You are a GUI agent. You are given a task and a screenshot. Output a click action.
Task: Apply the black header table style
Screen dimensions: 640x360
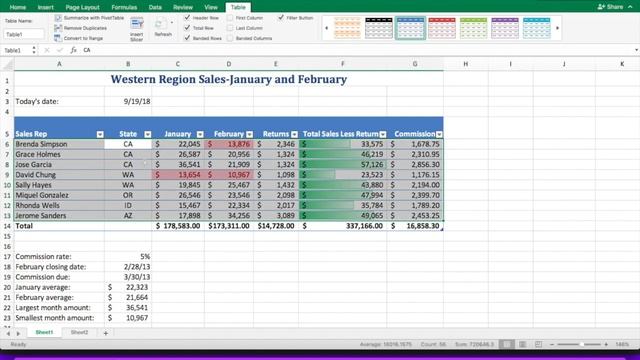coord(379,28)
